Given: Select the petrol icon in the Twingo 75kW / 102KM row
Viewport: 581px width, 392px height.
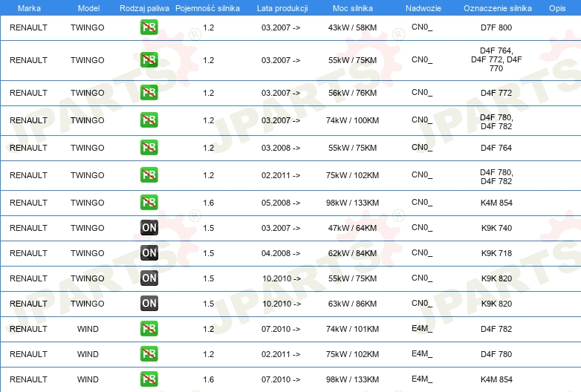Looking at the screenshot, I should 149,174.
